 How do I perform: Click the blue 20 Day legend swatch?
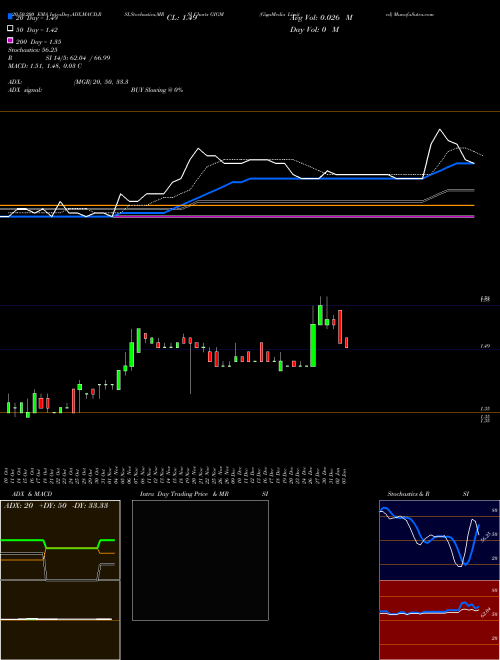pyautogui.click(x=10, y=17)
